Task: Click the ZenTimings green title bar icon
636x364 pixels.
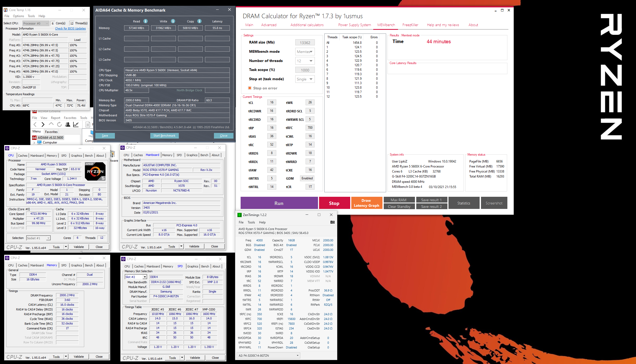Action: click(240, 215)
